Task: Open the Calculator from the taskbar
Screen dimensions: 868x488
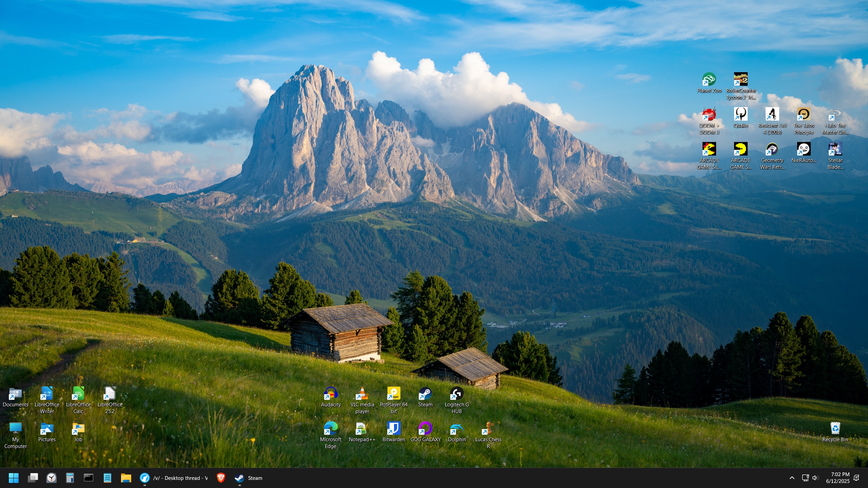Action: point(70,478)
